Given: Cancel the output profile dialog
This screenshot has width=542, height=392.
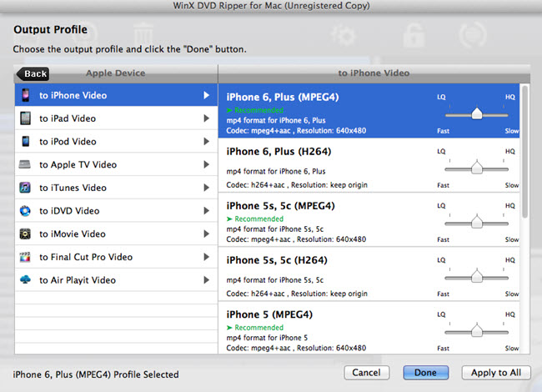Looking at the screenshot, I should tap(366, 373).
